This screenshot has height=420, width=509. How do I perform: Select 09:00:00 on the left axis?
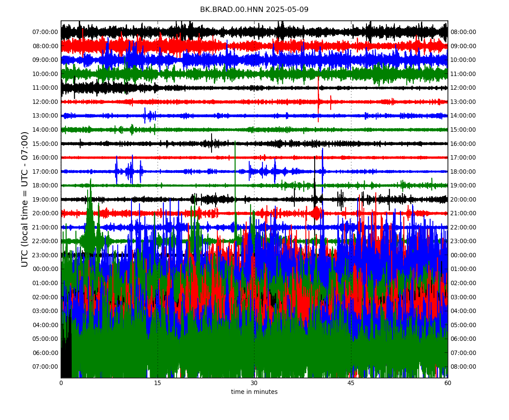coord(46,60)
